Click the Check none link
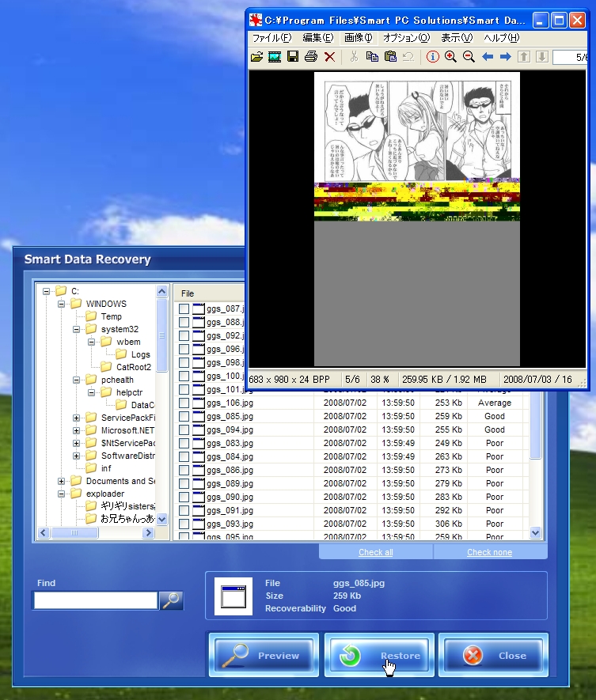 pos(490,552)
